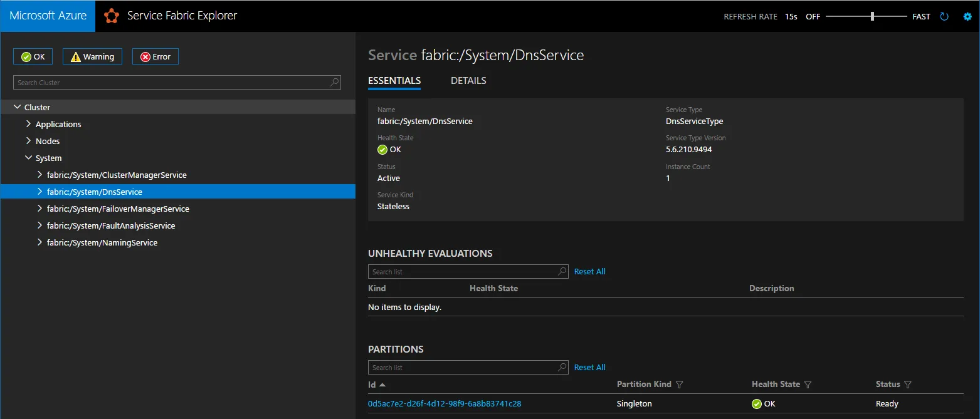This screenshot has width=980, height=419.
Task: Open the settings gear icon
Action: (967, 17)
